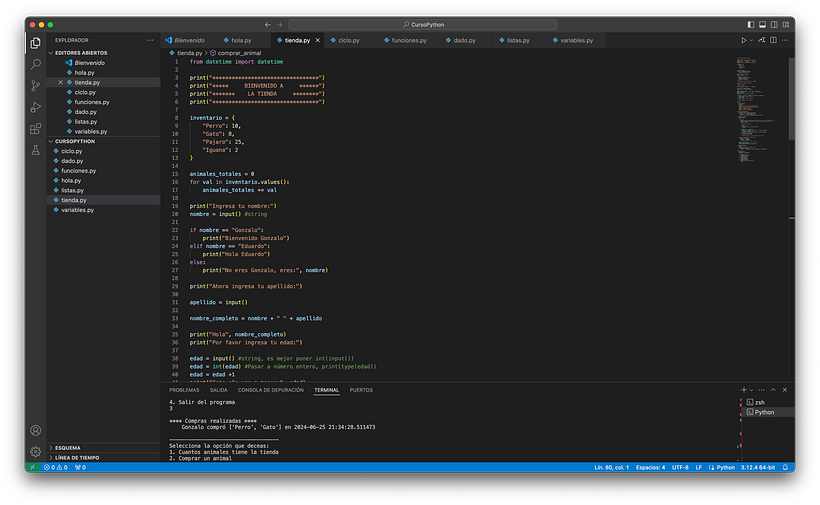Run the Python file with play icon
Image resolution: width=820 pixels, height=505 pixels.
click(744, 40)
